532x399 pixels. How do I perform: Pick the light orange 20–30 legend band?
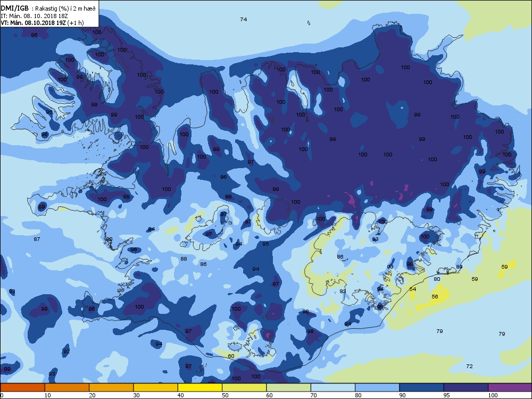(111, 387)
